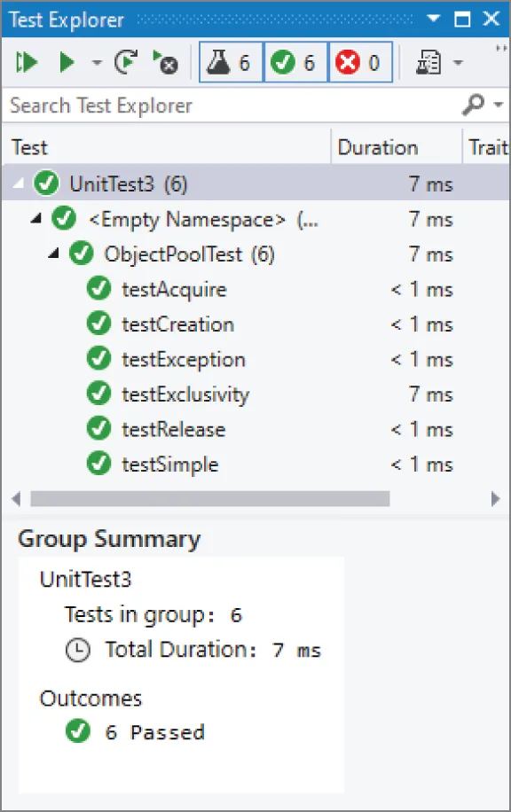
Task: Toggle the Failed tests filter showing 0
Action: (x=360, y=62)
